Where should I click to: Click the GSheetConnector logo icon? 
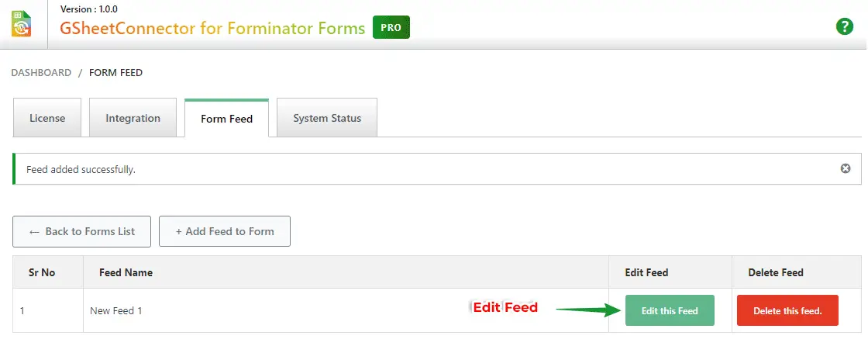[x=21, y=23]
